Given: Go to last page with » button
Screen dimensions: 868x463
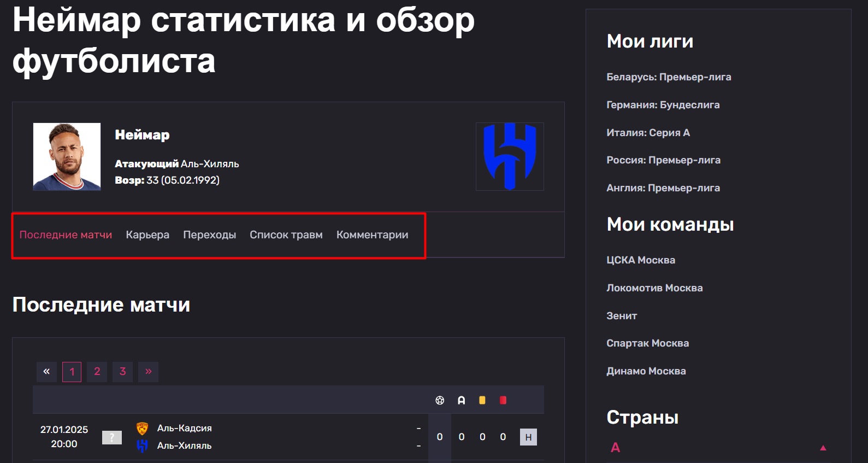Looking at the screenshot, I should (148, 372).
